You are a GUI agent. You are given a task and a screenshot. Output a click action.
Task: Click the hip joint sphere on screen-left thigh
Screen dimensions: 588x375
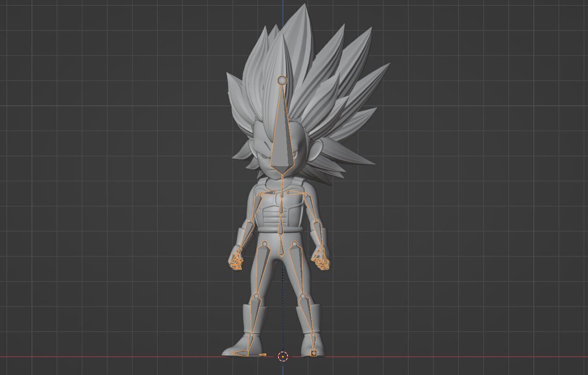point(264,244)
